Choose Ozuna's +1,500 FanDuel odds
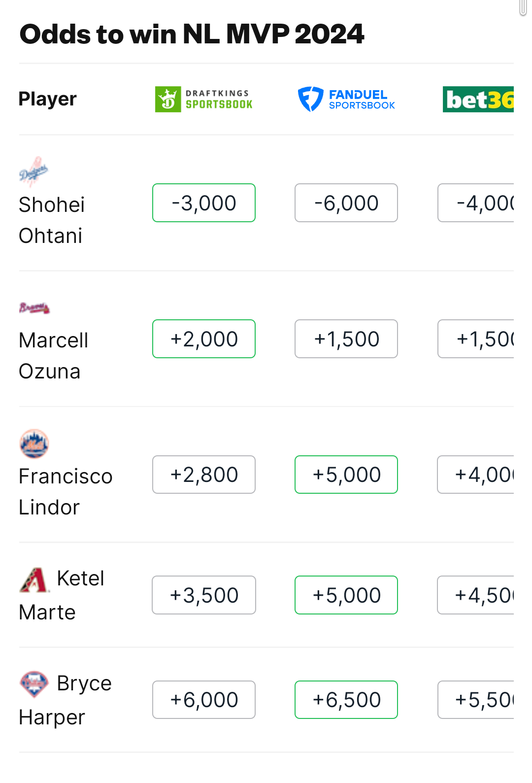Viewport: 532px width, 783px height. (x=346, y=339)
